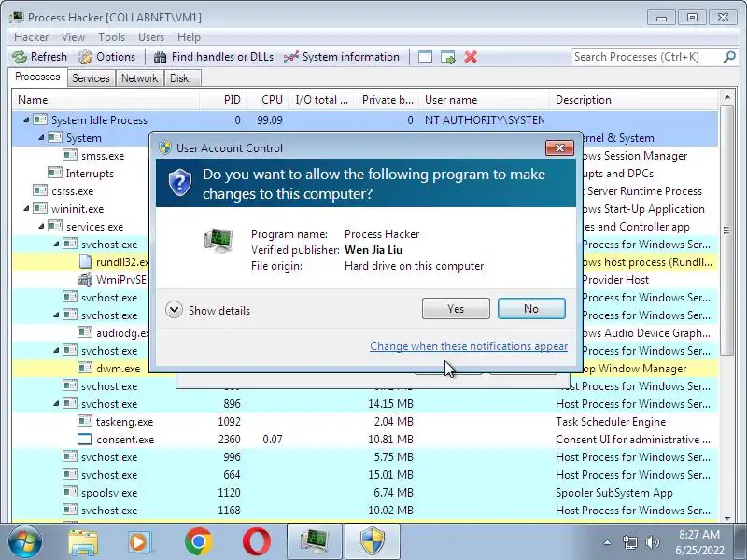
Task: Click the find window toolbar icon
Action: (425, 57)
